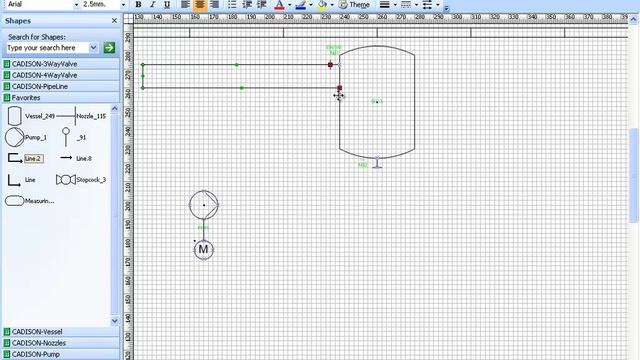Align text to the left
Image resolution: width=640 pixels, height=360 pixels.
(x=185, y=4)
